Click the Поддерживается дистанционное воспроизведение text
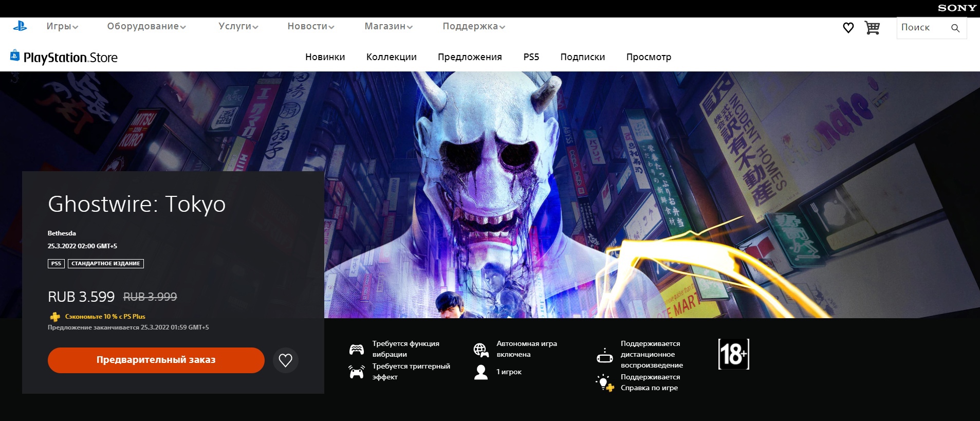The height and width of the screenshot is (421, 980). tap(652, 354)
